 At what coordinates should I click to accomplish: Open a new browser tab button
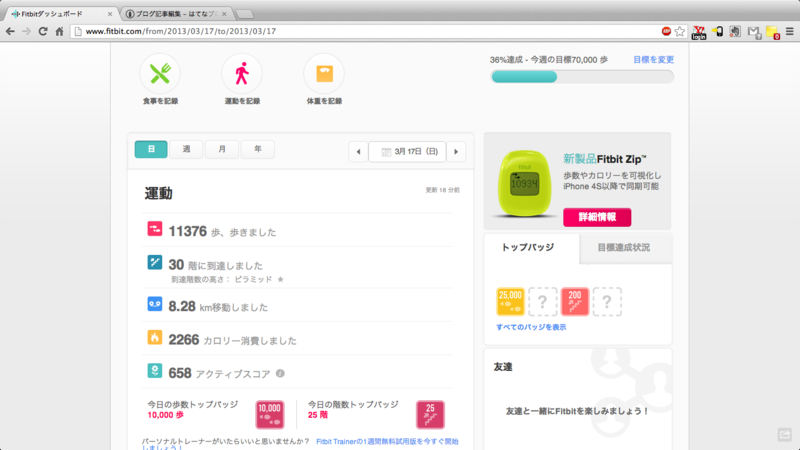(x=245, y=14)
